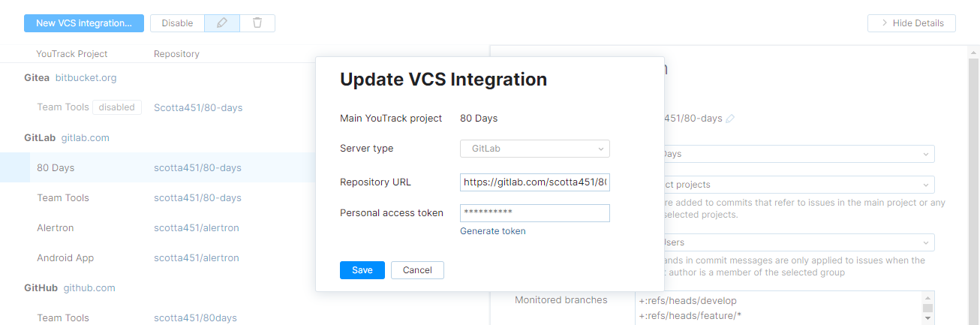980x325 pixels.
Task: Open the Server type dropdown
Action: 534,149
